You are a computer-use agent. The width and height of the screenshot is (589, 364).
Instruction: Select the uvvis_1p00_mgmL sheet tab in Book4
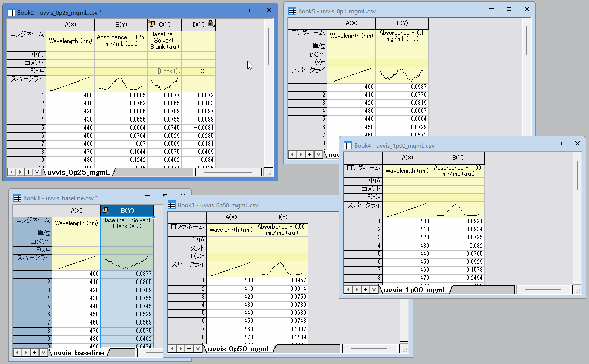point(415,289)
